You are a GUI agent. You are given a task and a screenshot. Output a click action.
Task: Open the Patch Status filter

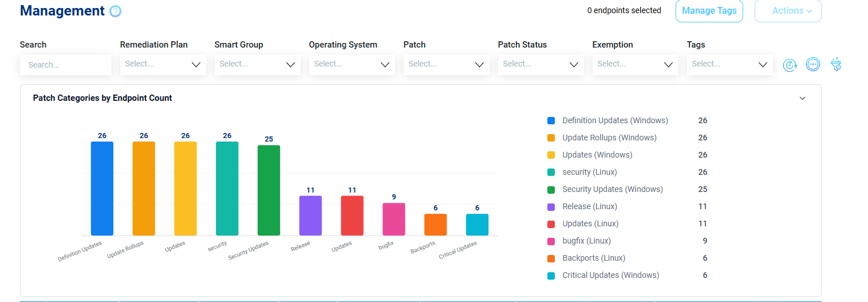click(x=541, y=64)
